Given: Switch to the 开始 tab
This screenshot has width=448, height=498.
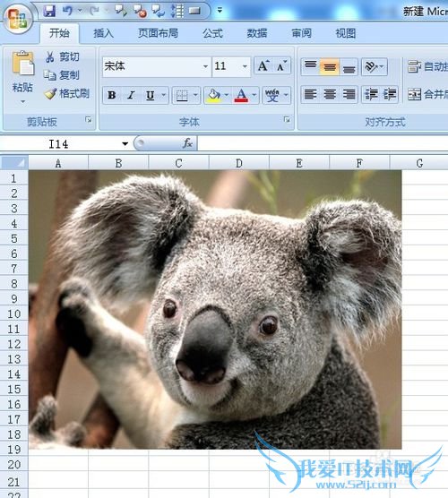Looking at the screenshot, I should (x=59, y=33).
